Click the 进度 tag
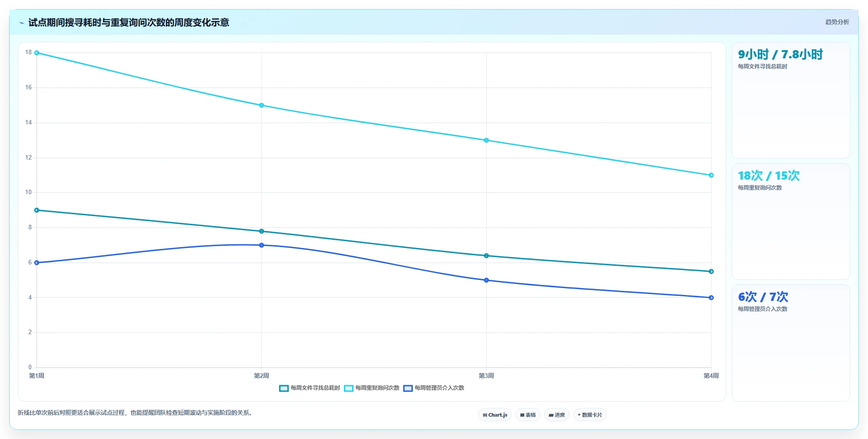This screenshot has height=439, width=868. coord(556,415)
